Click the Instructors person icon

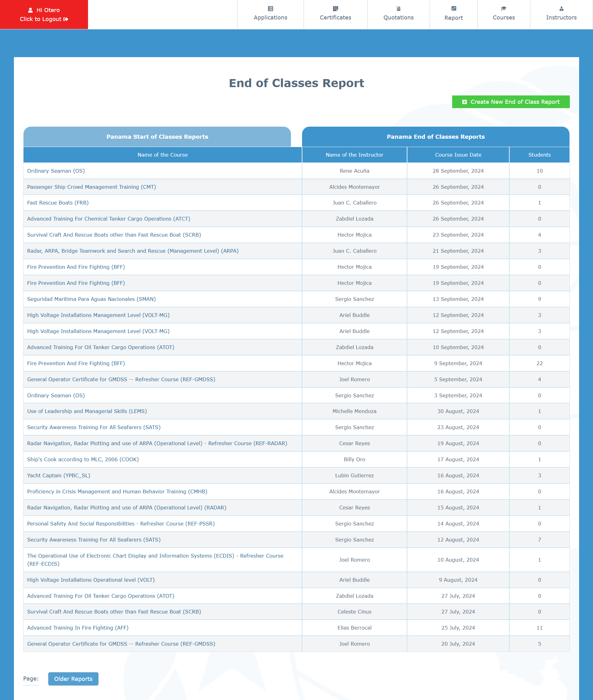pos(561,9)
